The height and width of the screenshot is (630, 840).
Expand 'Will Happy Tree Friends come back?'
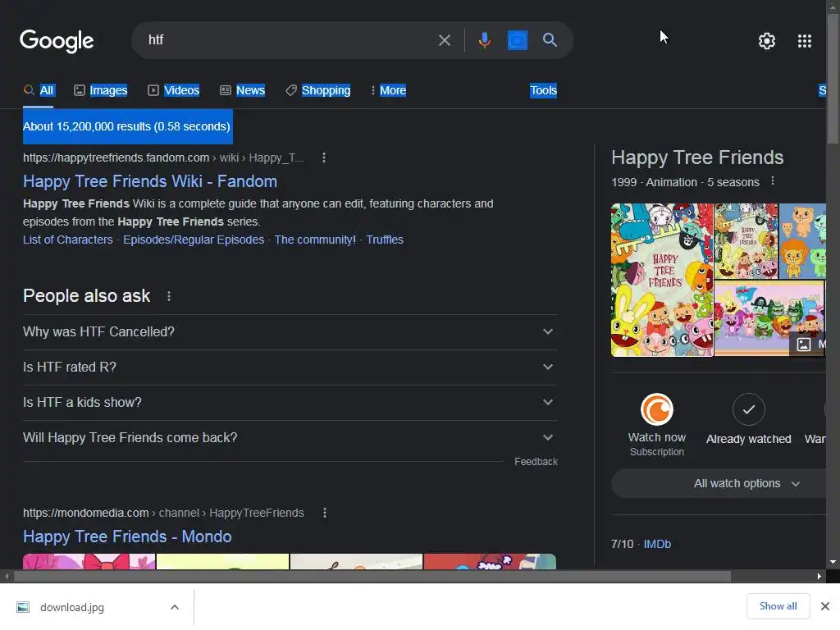(x=290, y=438)
